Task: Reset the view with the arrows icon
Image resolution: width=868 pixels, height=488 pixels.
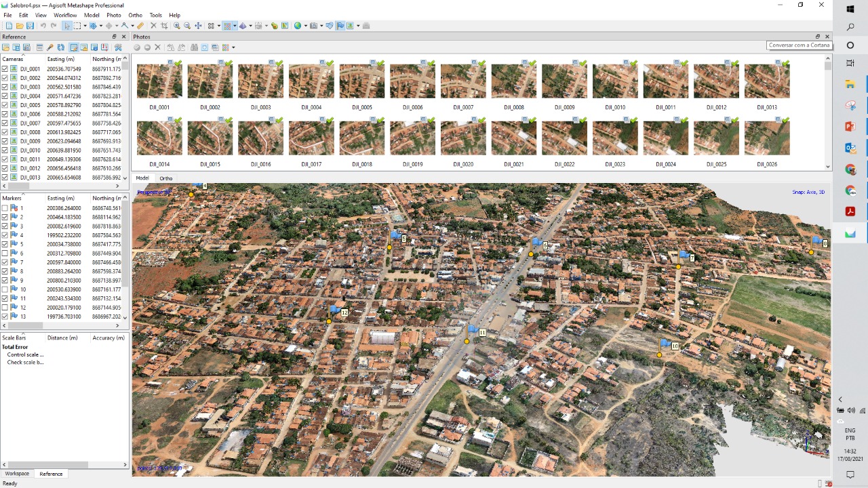Action: [x=198, y=26]
